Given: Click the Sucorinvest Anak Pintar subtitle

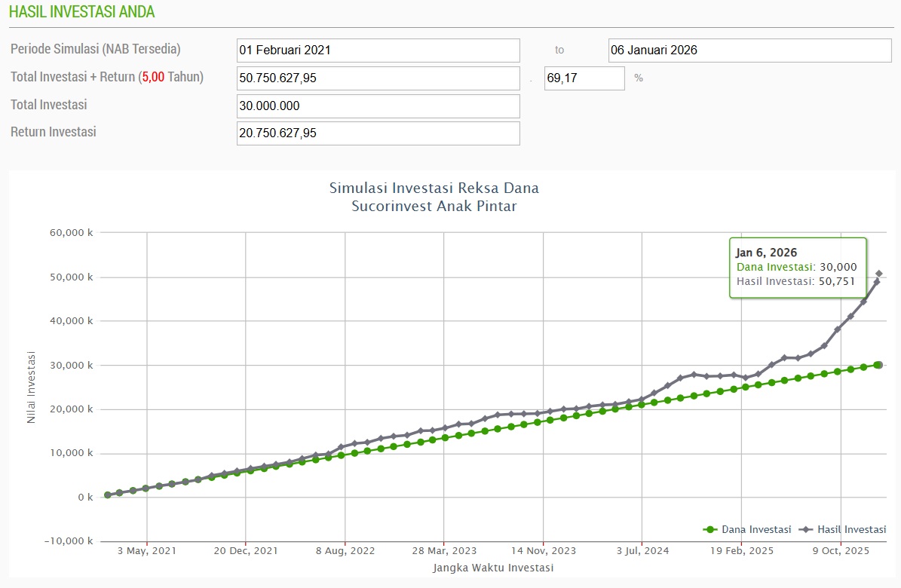Looking at the screenshot, I should (434, 207).
